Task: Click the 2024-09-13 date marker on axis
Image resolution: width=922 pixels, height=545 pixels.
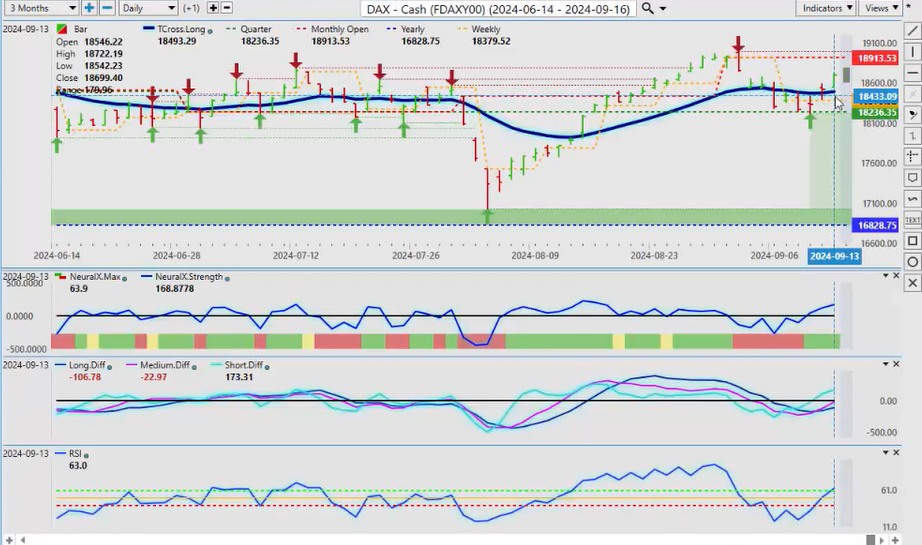Action: pos(833,256)
